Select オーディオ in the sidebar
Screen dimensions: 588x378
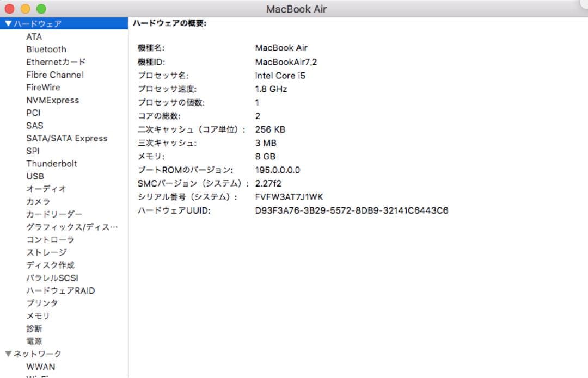point(42,189)
